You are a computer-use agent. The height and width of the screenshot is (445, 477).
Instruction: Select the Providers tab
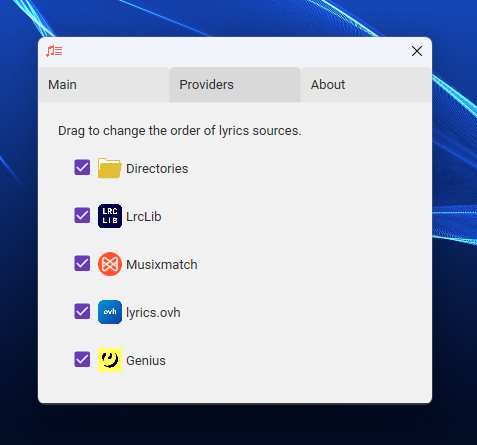[235, 85]
